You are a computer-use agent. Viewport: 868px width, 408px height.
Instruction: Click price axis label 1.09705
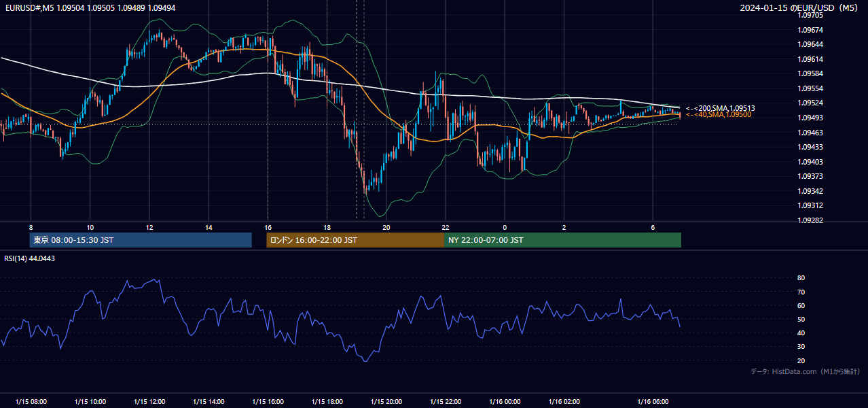(x=810, y=16)
